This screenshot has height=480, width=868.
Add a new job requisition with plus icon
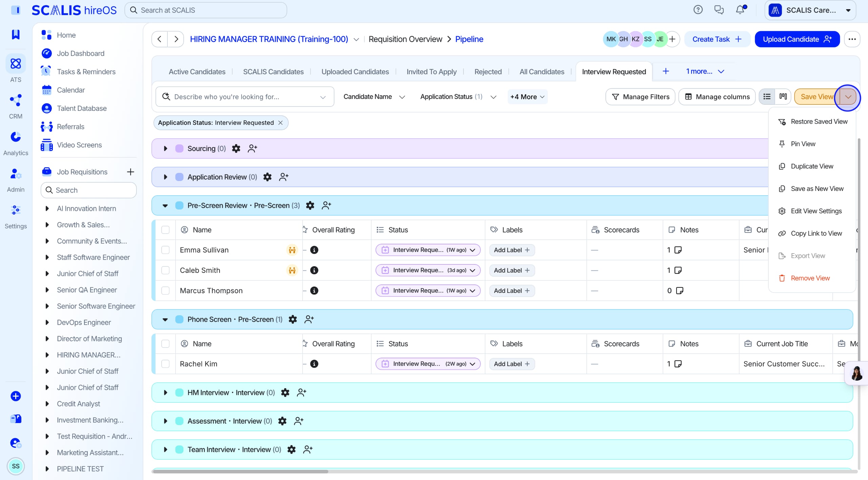click(x=130, y=172)
